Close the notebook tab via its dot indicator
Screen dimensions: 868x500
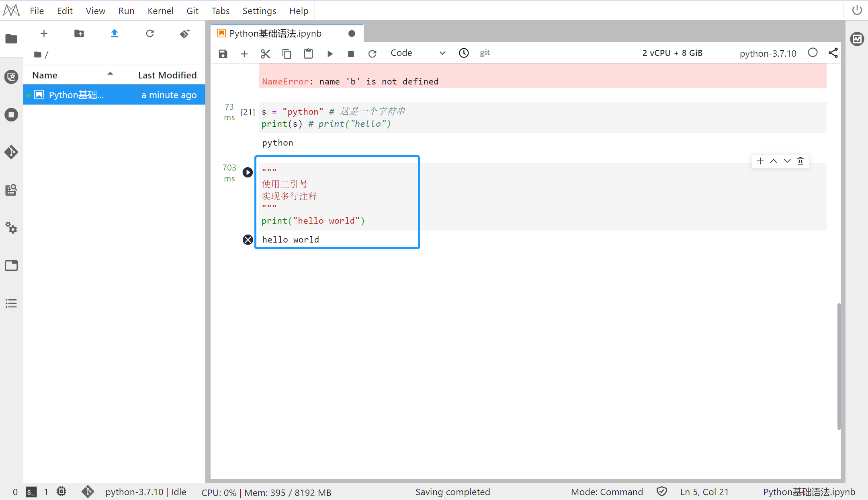pyautogui.click(x=352, y=33)
